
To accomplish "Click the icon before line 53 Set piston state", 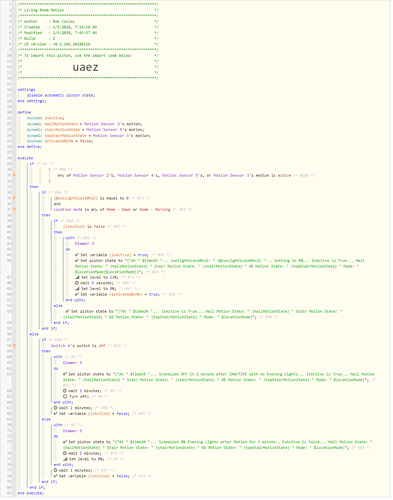I will pos(68,311).
